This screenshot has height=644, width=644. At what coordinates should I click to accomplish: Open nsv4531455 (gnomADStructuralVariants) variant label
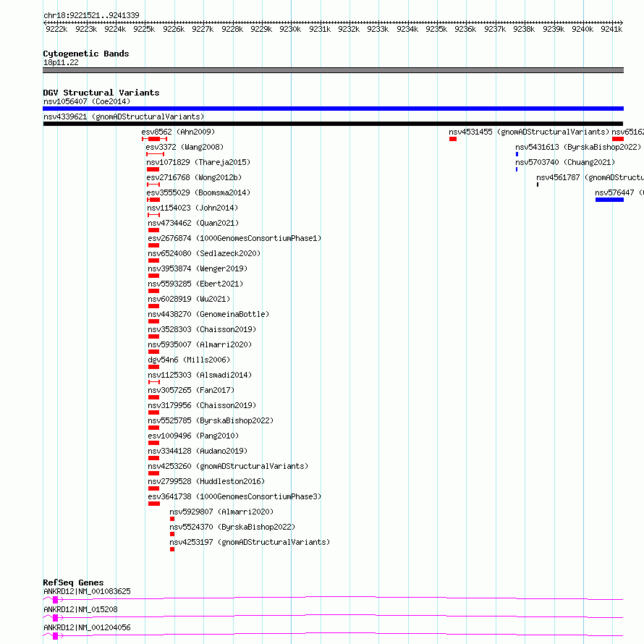tap(529, 132)
